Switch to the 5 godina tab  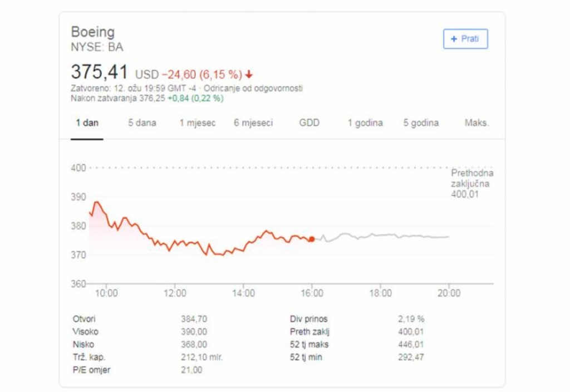click(x=421, y=123)
